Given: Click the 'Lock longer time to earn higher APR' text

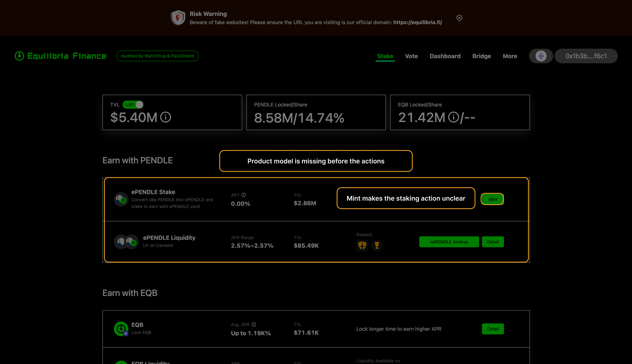Looking at the screenshot, I should (x=399, y=329).
